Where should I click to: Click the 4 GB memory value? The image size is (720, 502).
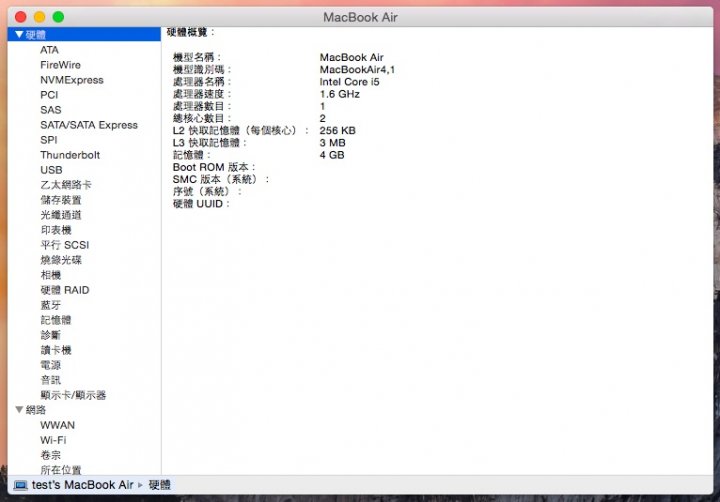click(x=332, y=155)
